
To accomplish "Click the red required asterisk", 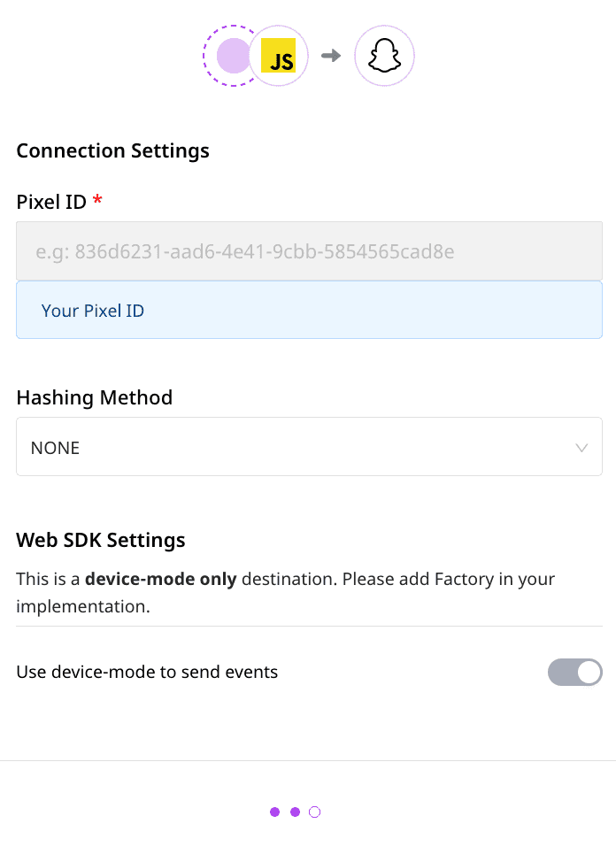I will click(x=97, y=202).
